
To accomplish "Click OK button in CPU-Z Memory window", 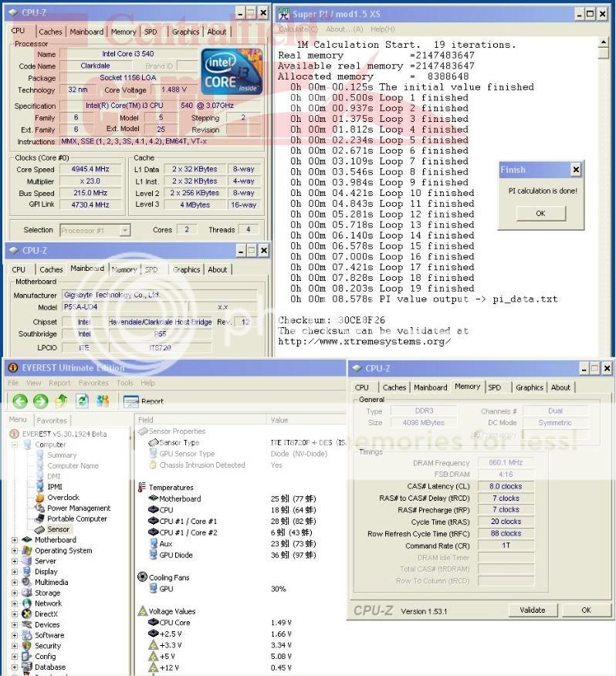I will point(587,610).
